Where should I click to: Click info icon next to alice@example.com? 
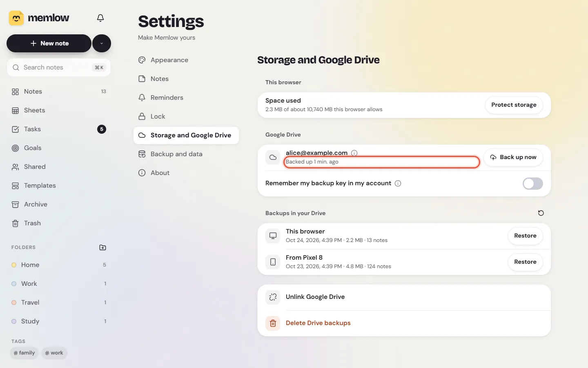pyautogui.click(x=354, y=153)
